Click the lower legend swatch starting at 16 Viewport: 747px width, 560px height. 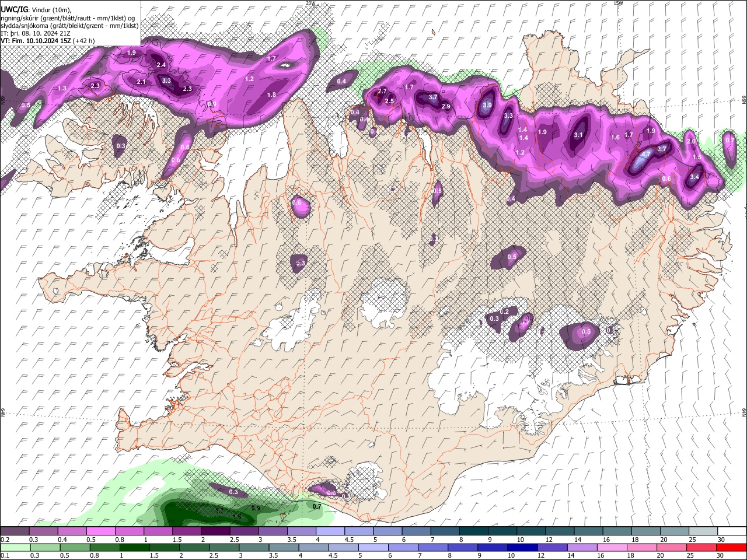[612, 547]
